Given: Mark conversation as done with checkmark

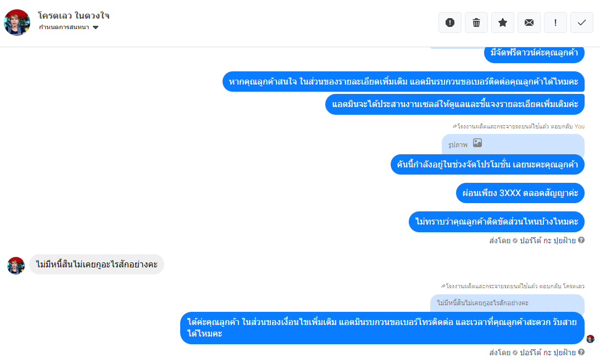Looking at the screenshot, I should click(x=582, y=23).
